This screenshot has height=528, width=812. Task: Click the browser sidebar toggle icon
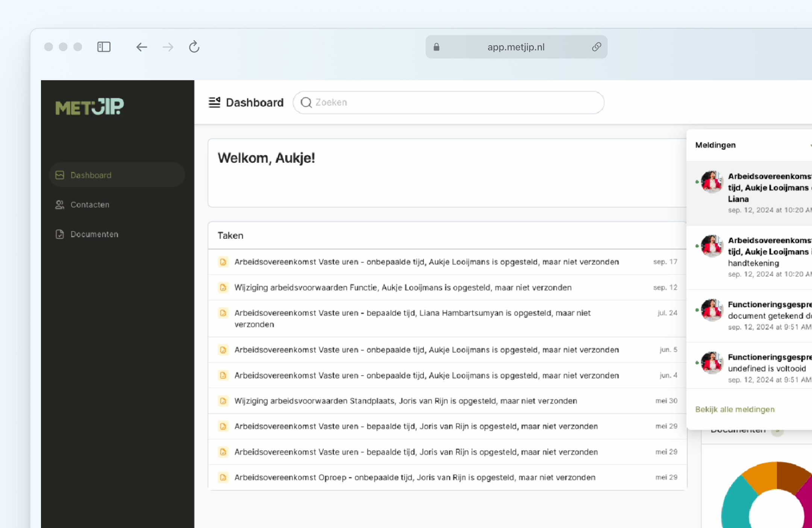coord(104,47)
